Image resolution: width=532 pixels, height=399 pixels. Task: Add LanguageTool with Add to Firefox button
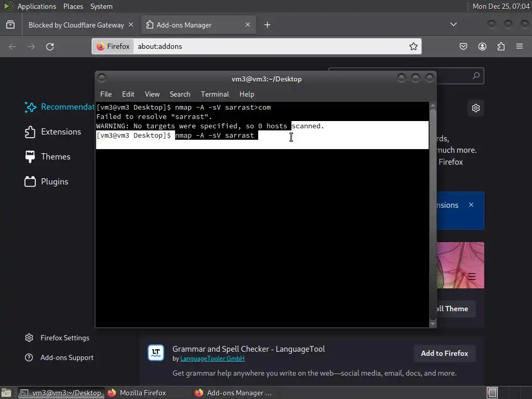point(445,353)
